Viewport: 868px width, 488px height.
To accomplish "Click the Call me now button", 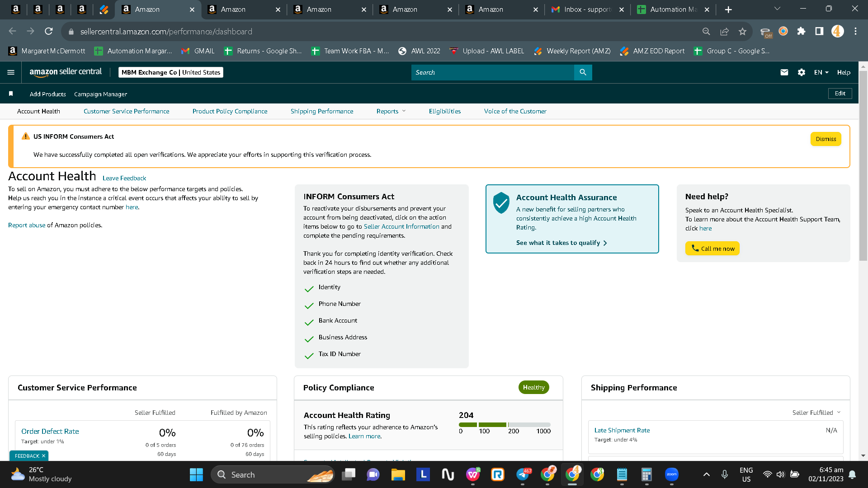I will click(712, 249).
